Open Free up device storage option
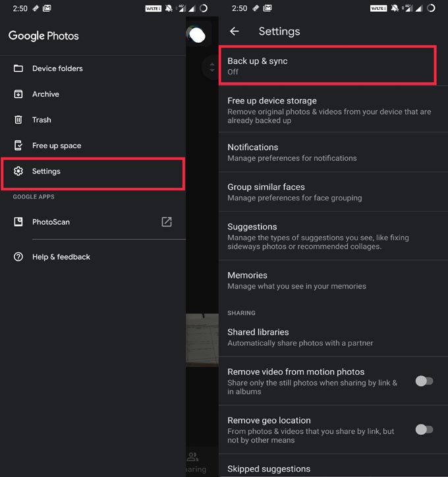The image size is (448, 477). [x=329, y=111]
